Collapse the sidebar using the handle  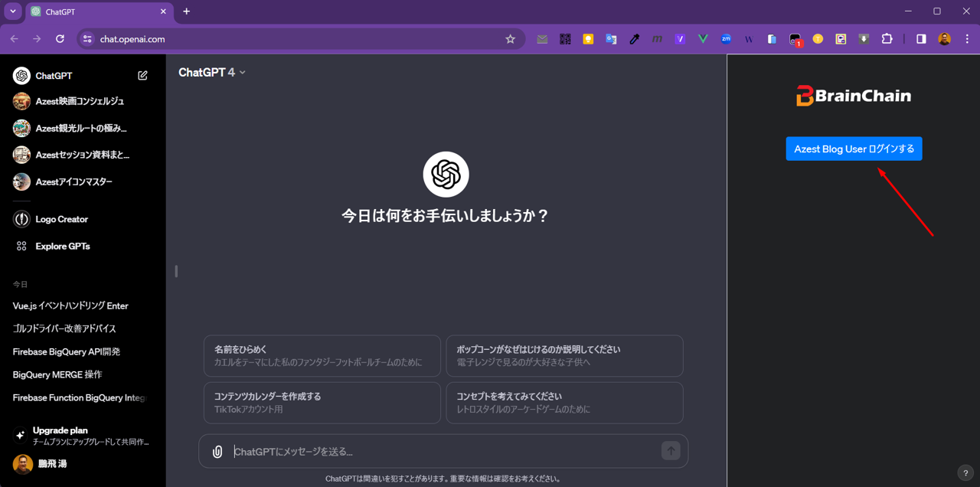tap(176, 271)
